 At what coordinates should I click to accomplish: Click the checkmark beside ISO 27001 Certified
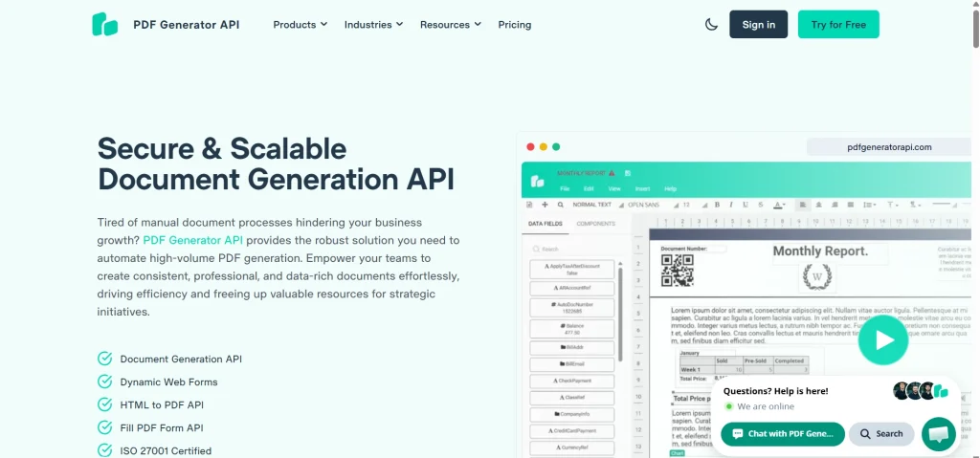pyautogui.click(x=105, y=450)
